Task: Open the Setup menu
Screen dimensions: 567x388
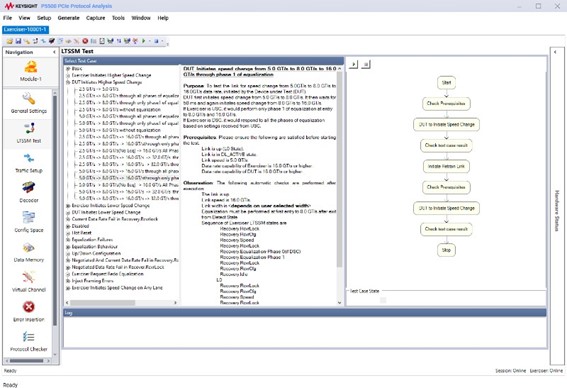Action: [x=44, y=18]
